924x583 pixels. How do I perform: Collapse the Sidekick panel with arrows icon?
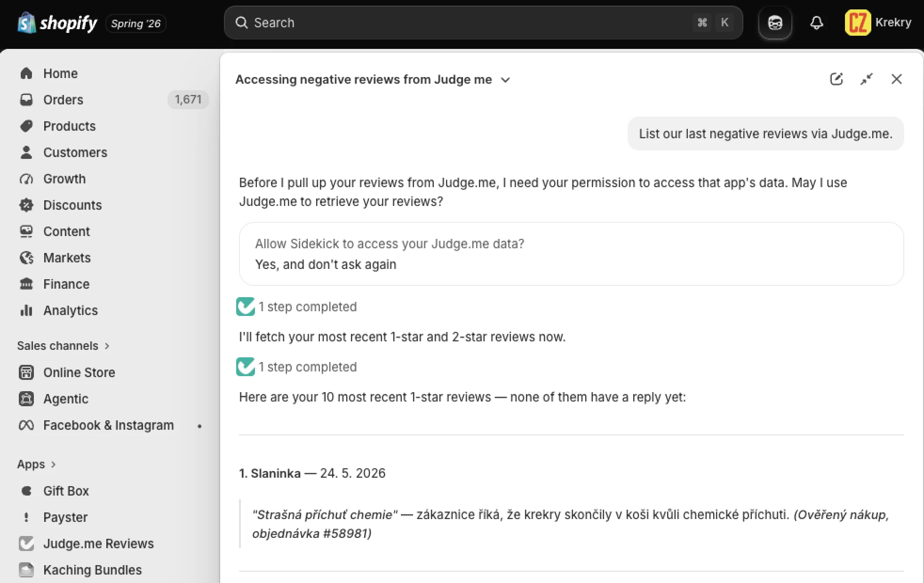click(866, 79)
